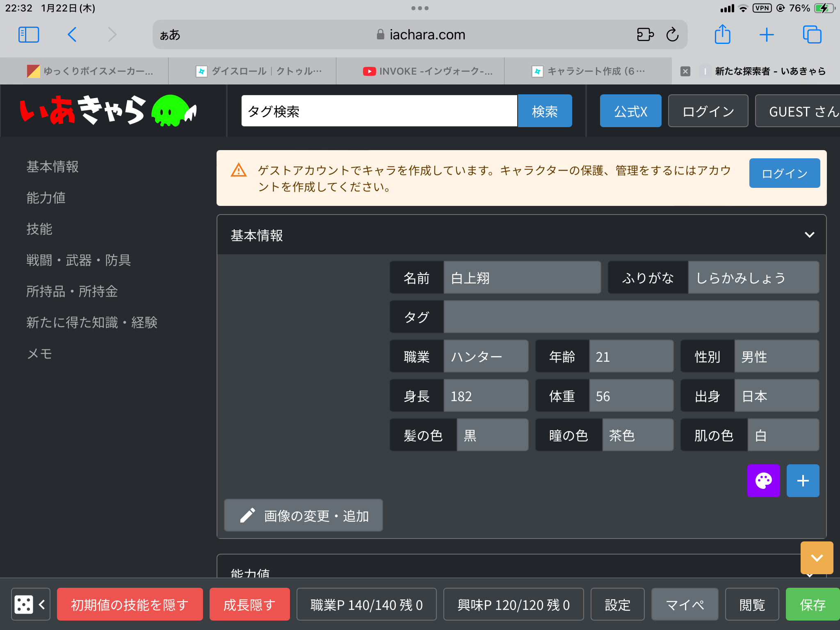Toggle 初期値の技能を隠す button
The image size is (840, 630).
130,604
